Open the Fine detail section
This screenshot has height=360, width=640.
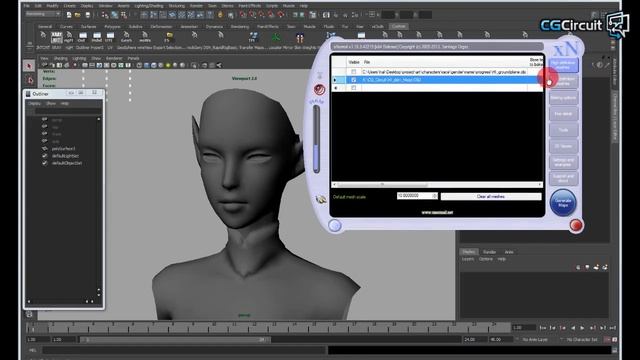click(563, 114)
